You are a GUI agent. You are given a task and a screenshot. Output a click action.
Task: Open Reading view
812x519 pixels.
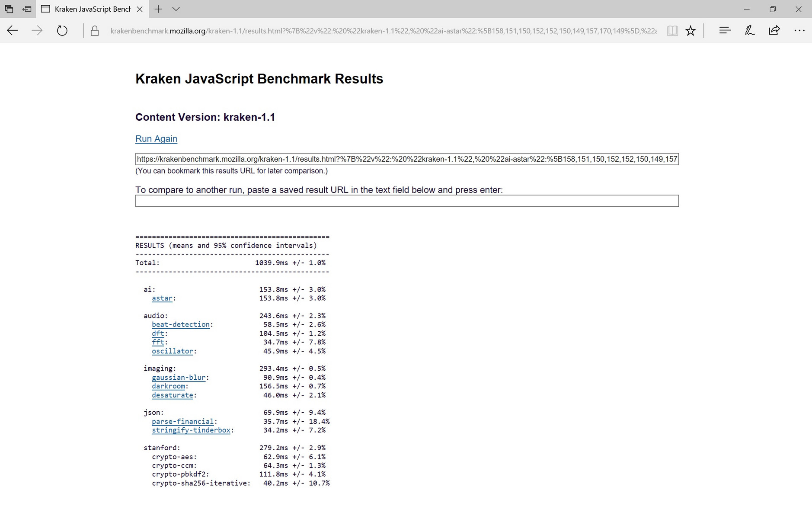pyautogui.click(x=672, y=30)
